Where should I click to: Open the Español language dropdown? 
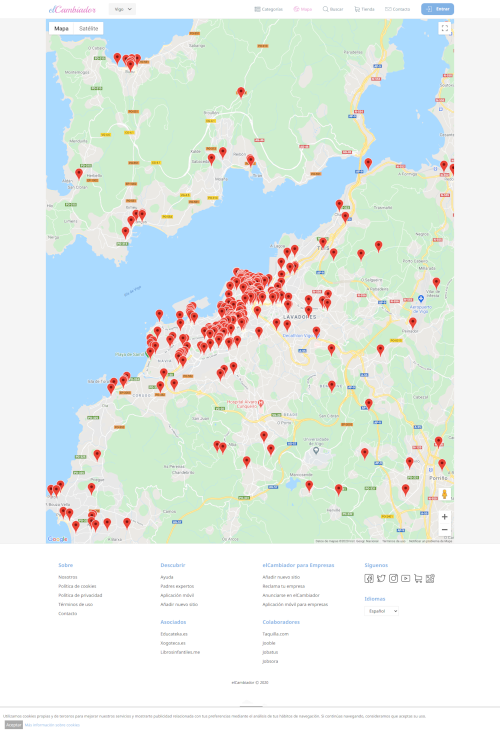coord(381,611)
